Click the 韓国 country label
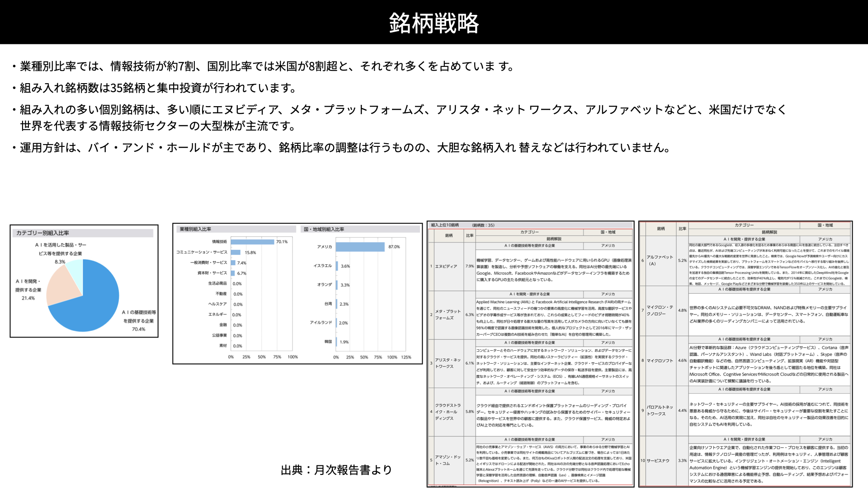 (328, 342)
